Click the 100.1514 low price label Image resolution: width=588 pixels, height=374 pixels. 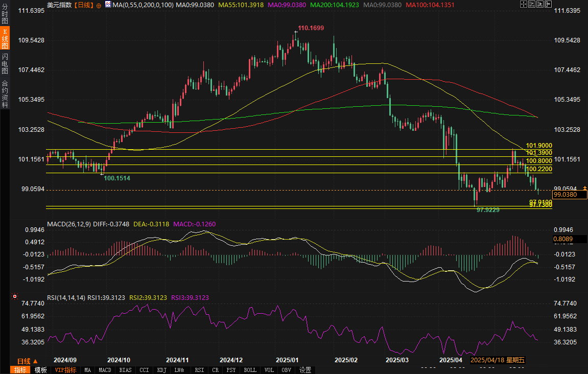point(117,178)
